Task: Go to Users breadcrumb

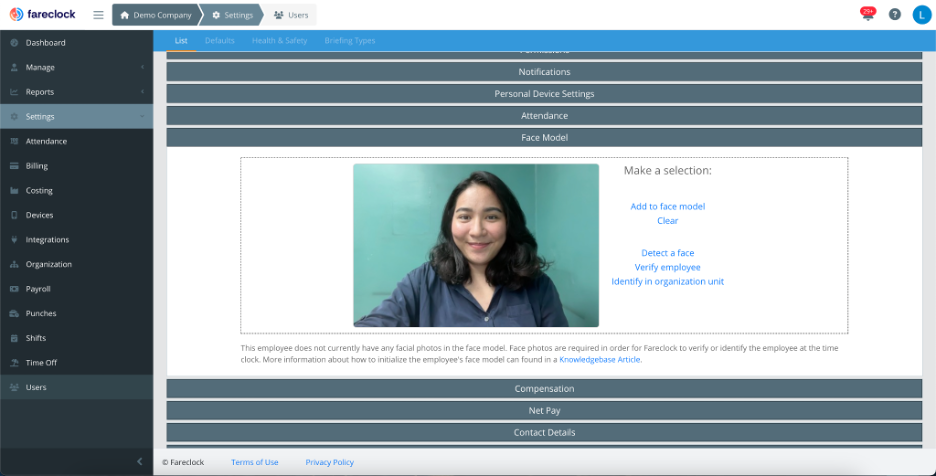Action: pyautogui.click(x=291, y=15)
